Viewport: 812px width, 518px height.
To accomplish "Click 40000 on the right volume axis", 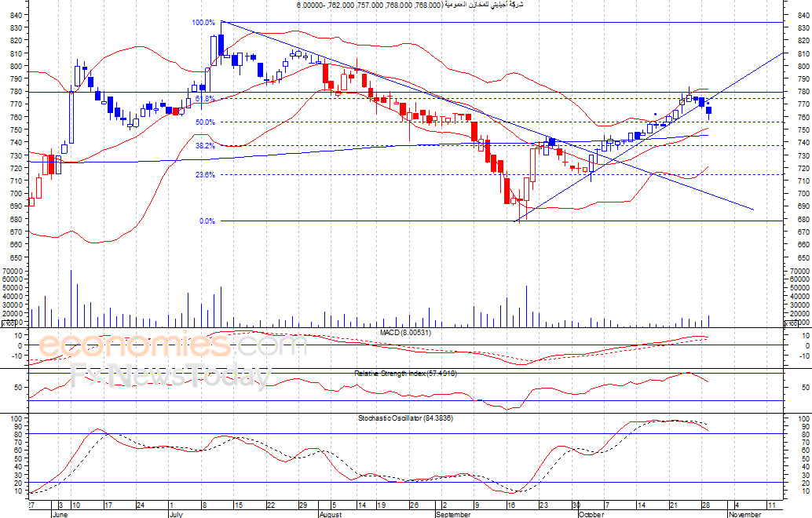I will [x=799, y=296].
